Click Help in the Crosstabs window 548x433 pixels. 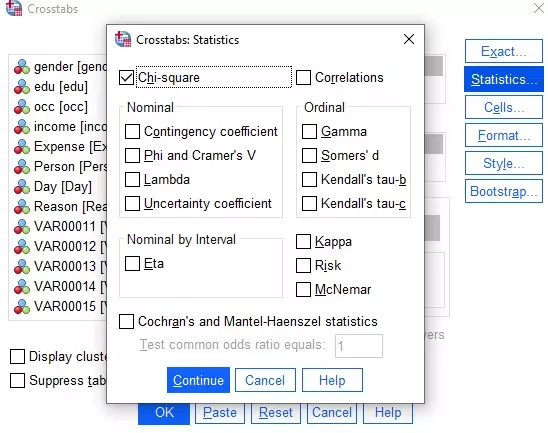(x=388, y=413)
